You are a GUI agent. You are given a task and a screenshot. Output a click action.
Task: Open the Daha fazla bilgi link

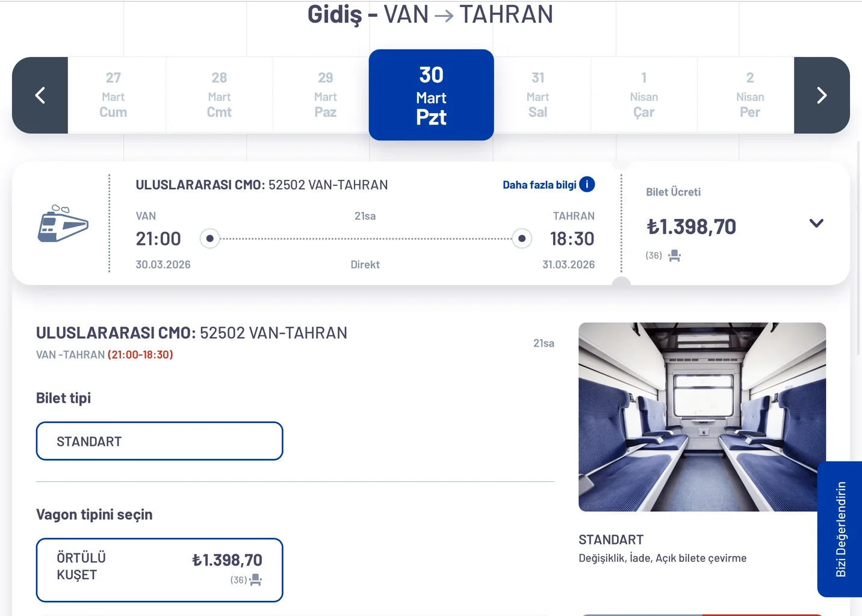coord(539,185)
